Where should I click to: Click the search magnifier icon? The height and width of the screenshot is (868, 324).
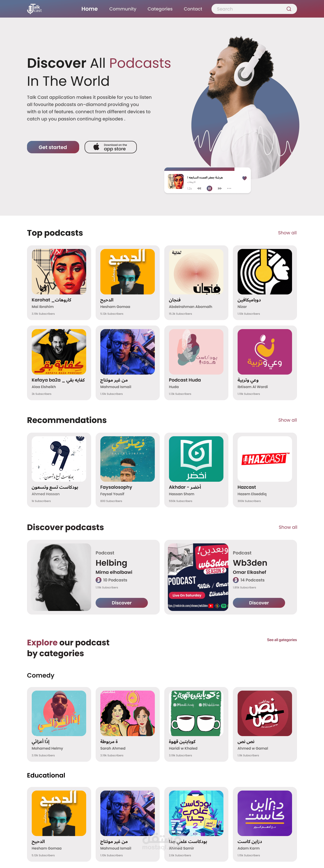[289, 9]
